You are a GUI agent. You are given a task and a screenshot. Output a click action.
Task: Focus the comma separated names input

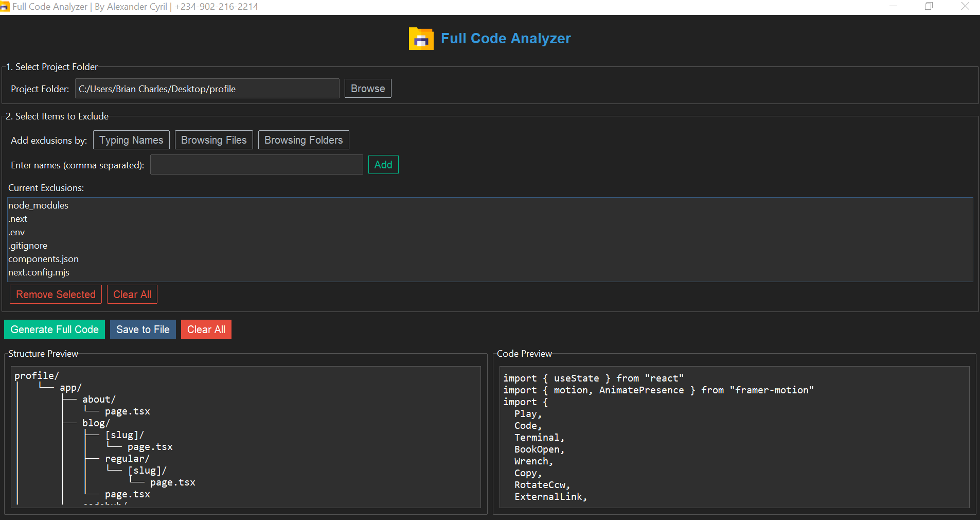pos(257,165)
